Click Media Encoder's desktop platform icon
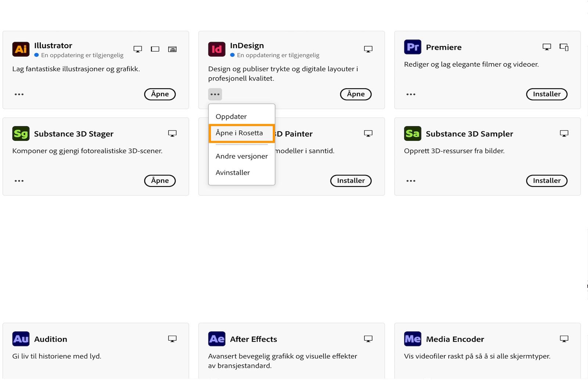Image resolution: width=588 pixels, height=380 pixels. [x=564, y=339]
